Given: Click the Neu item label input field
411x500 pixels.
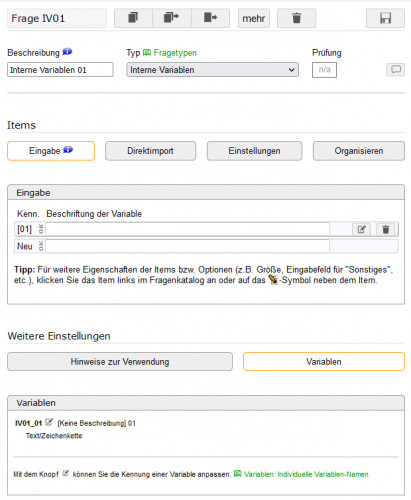Looking at the screenshot, I should coord(188,246).
